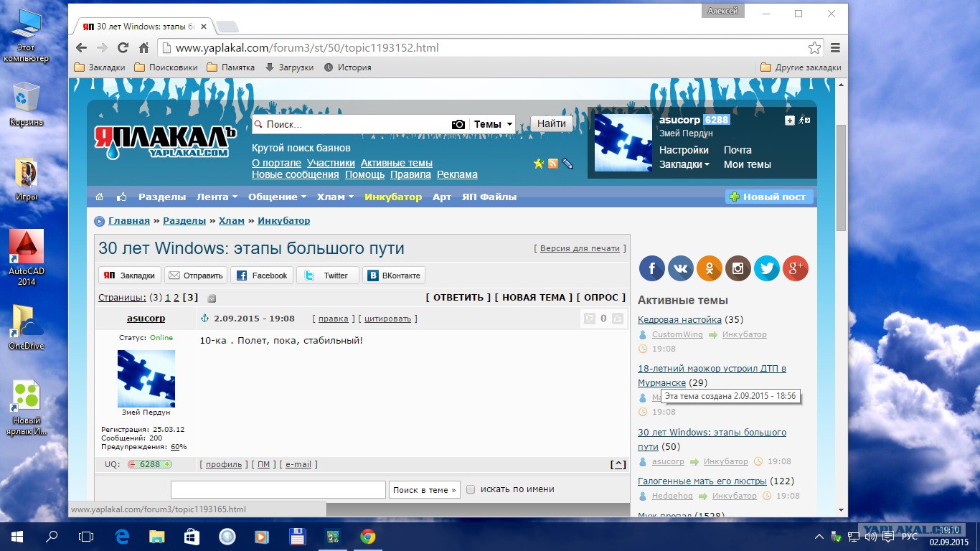Open the 'Галогенные мать его люстры' topic

pos(702,481)
